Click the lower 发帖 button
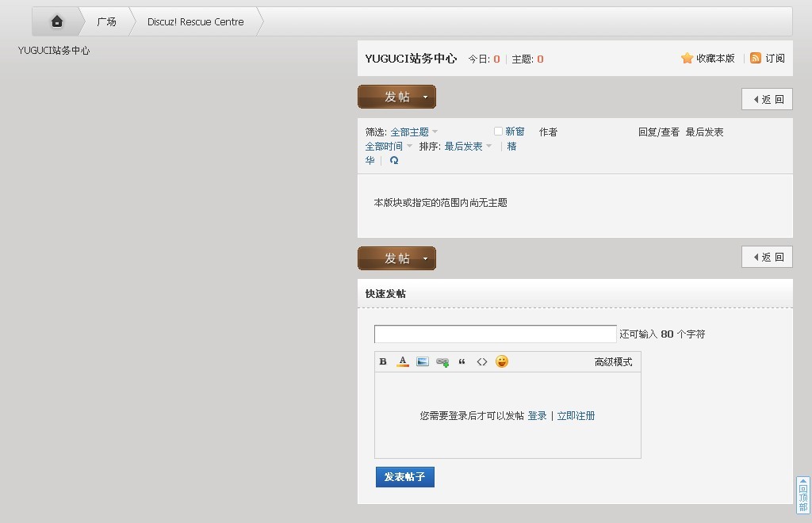The image size is (812, 523). 396,258
